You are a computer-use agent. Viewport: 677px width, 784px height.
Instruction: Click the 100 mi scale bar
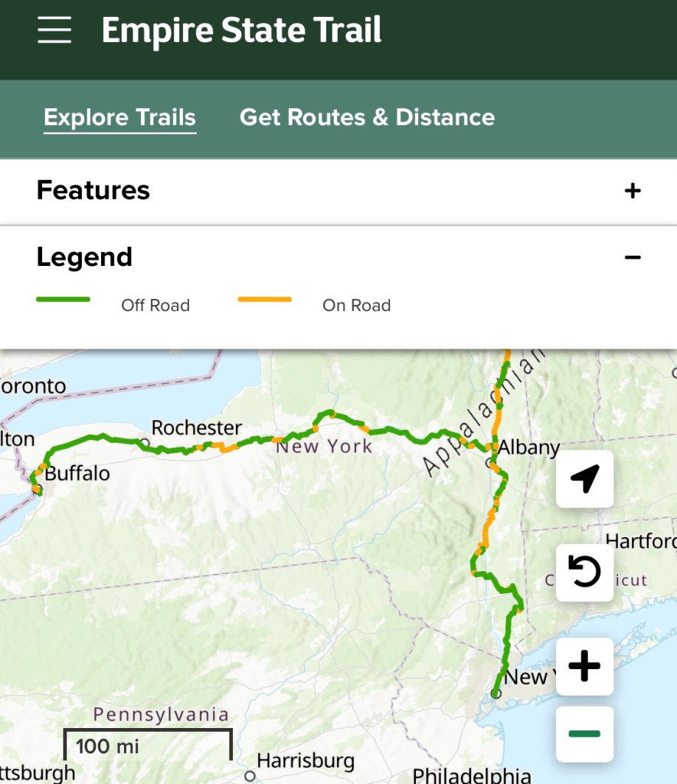tap(147, 744)
